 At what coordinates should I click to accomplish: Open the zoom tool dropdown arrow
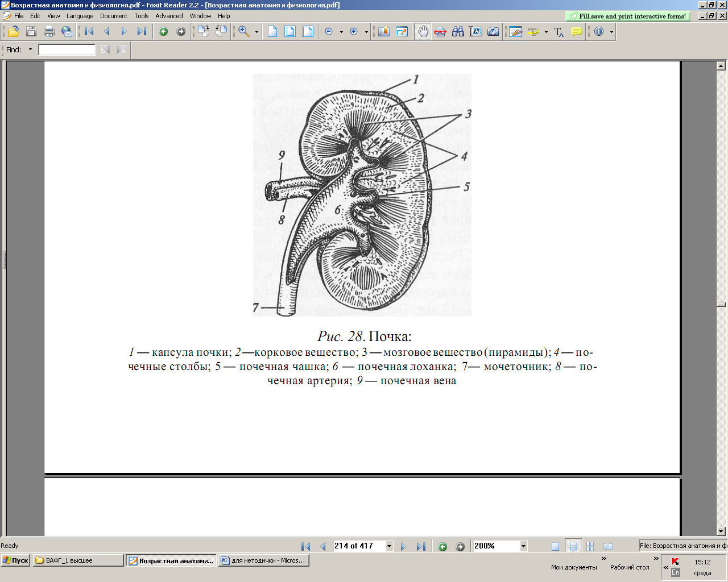click(x=257, y=32)
